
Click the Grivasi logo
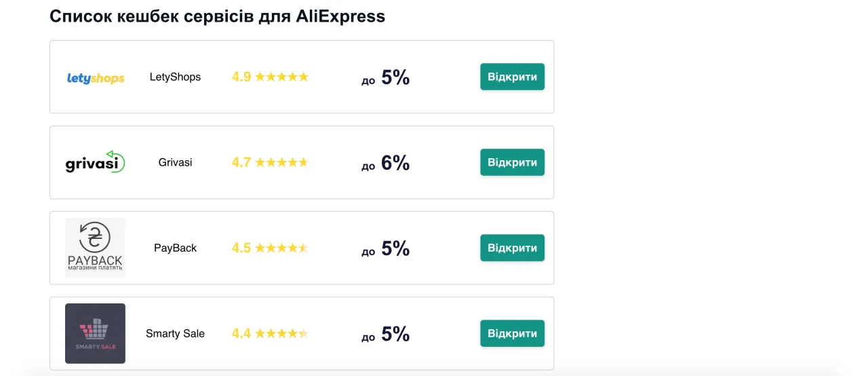coord(96,163)
